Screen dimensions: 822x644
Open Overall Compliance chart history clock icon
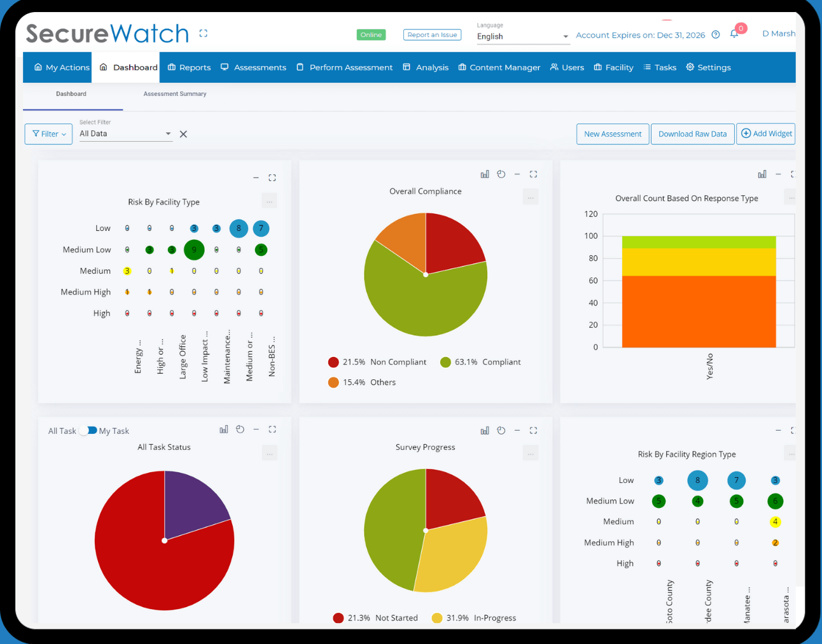coord(501,174)
